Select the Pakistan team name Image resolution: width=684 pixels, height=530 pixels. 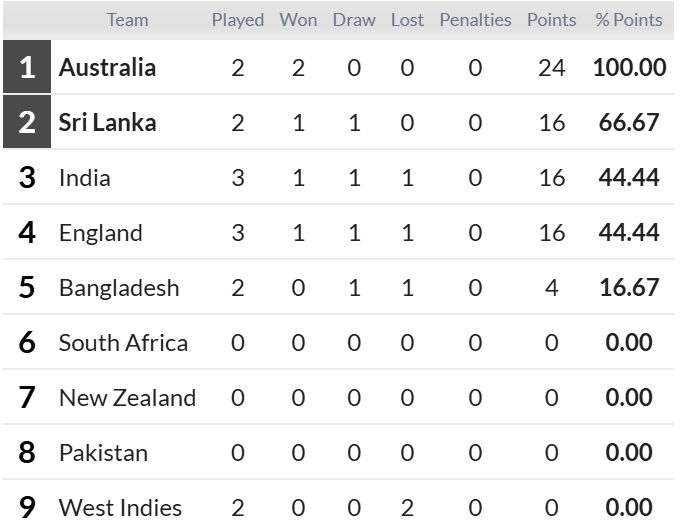coord(103,452)
